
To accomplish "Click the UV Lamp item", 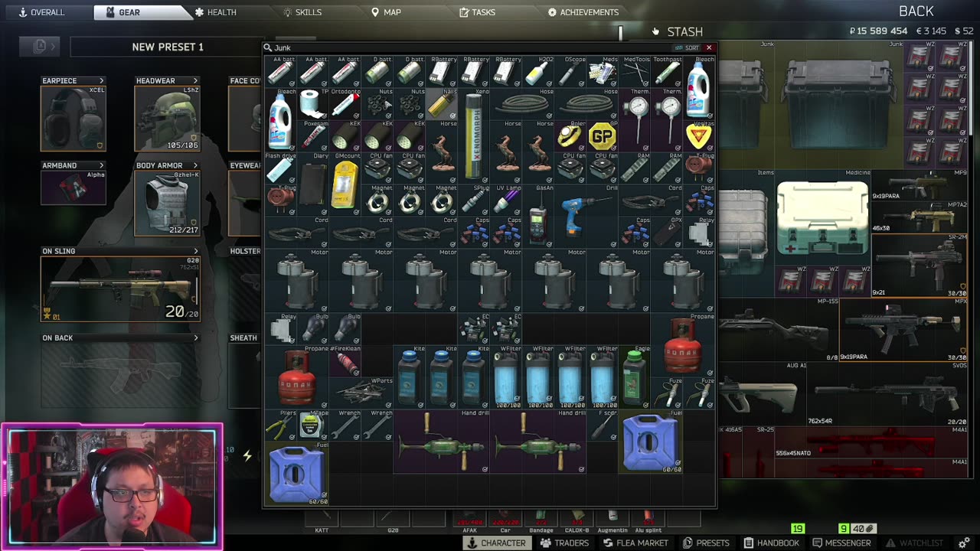I will (x=506, y=201).
